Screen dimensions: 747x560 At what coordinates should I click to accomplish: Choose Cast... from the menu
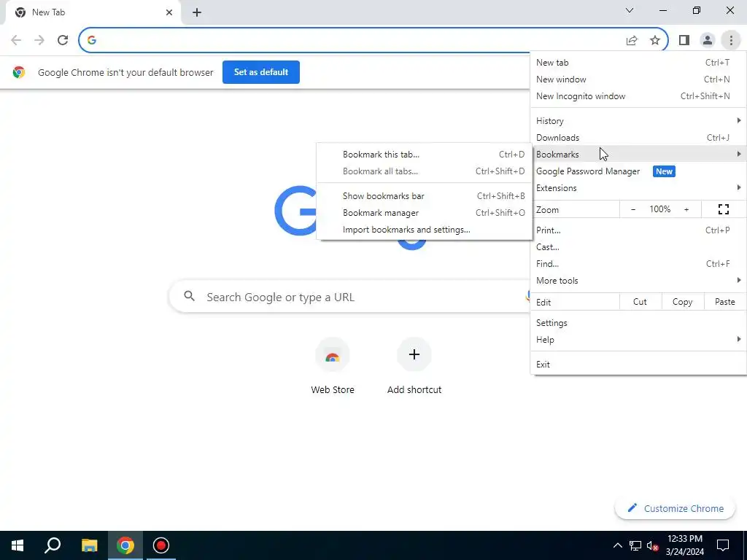[638, 247]
